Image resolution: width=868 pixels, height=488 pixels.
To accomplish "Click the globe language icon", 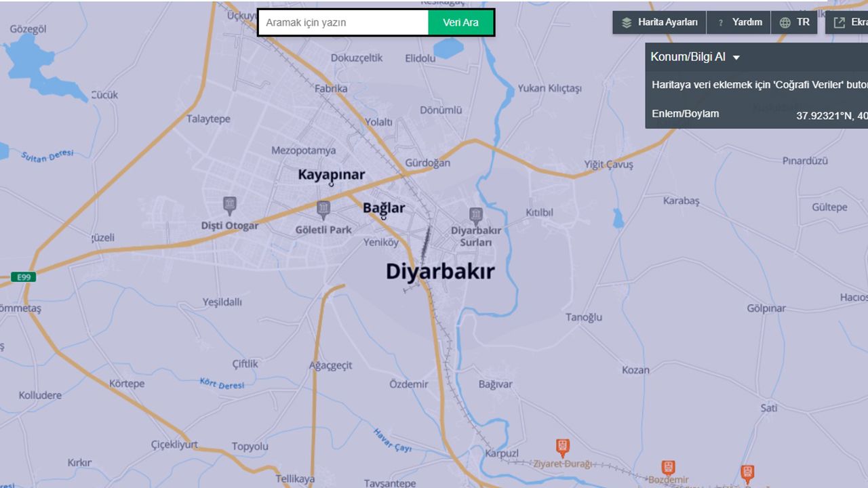I will click(785, 22).
